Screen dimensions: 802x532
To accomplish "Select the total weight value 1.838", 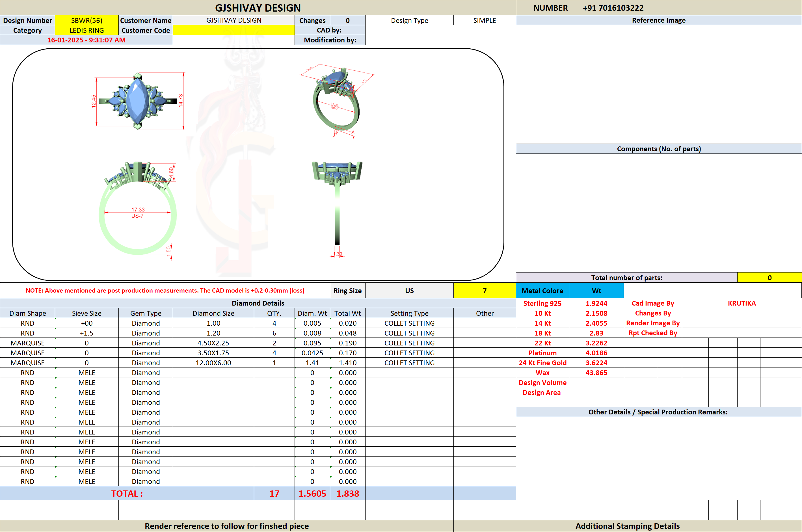I will click(x=347, y=493).
